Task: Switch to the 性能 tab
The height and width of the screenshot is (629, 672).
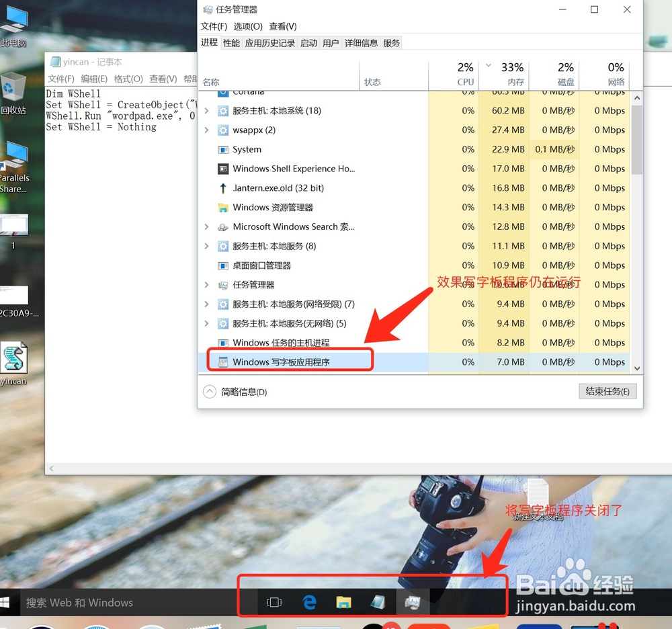Action: 231,42
